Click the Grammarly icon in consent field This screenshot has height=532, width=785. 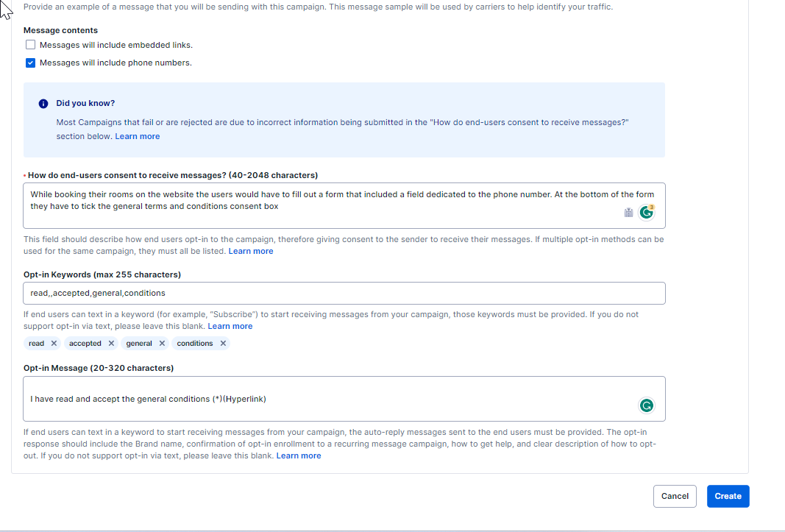[x=646, y=213]
